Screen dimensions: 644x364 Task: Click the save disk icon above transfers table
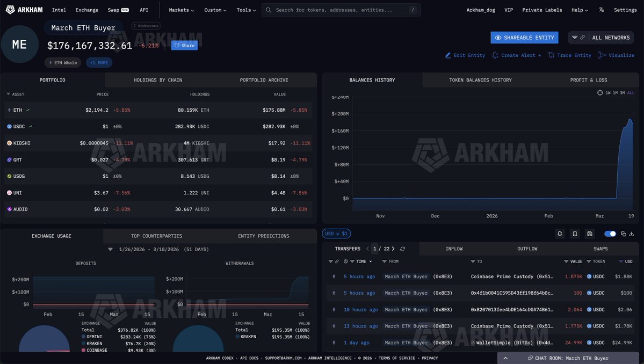point(589,234)
